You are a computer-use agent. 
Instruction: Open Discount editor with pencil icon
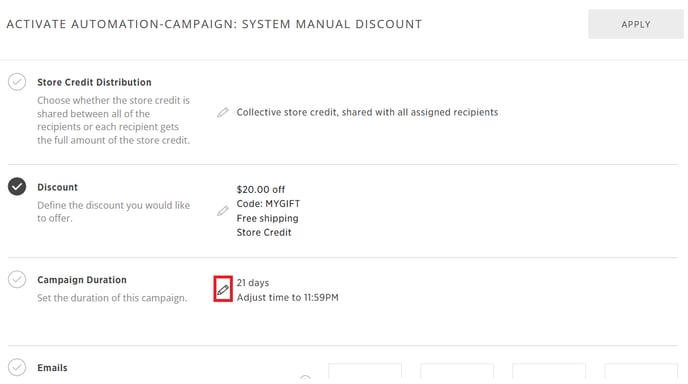point(223,211)
